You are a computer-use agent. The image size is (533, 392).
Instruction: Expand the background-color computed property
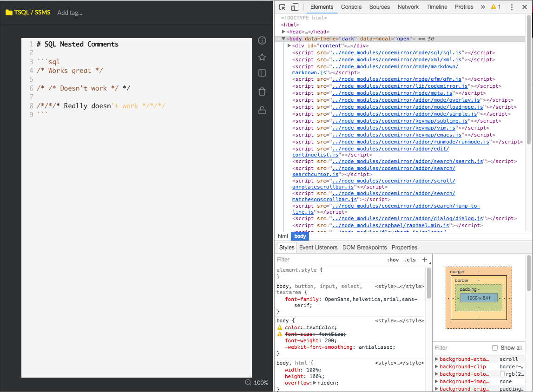pos(436,374)
